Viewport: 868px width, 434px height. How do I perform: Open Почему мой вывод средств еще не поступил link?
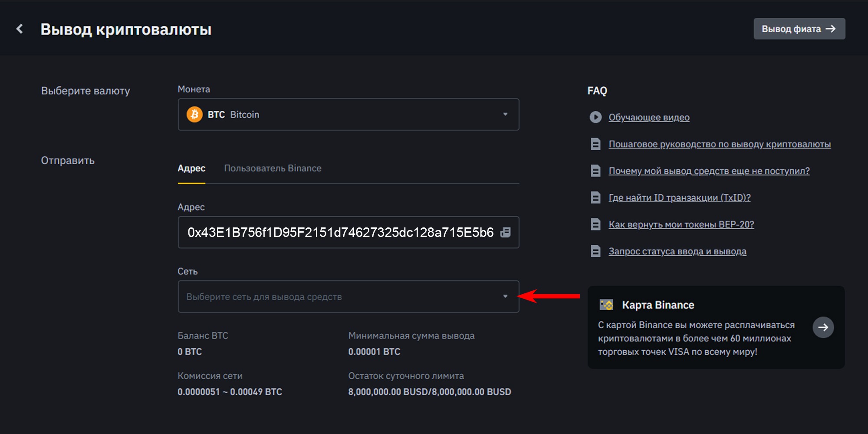click(x=709, y=171)
